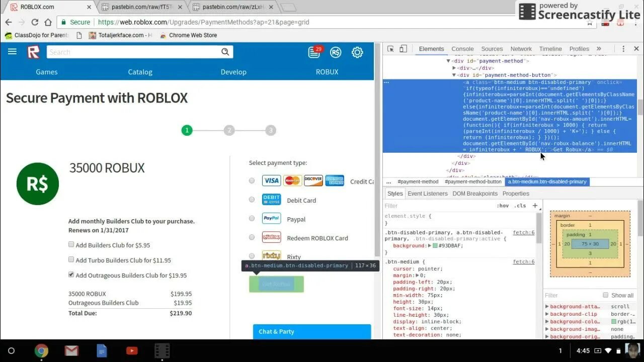Expand computed background-image property
Image resolution: width=644 pixels, height=362 pixels.
[547, 329]
